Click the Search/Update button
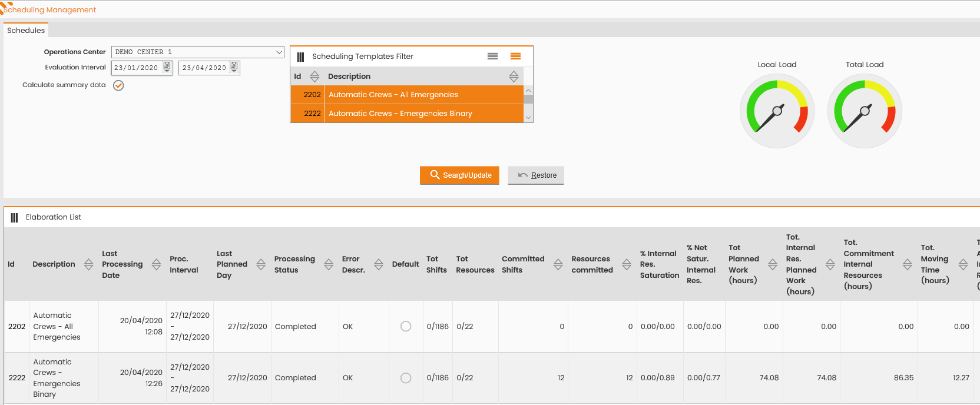980x405 pixels. (x=459, y=175)
